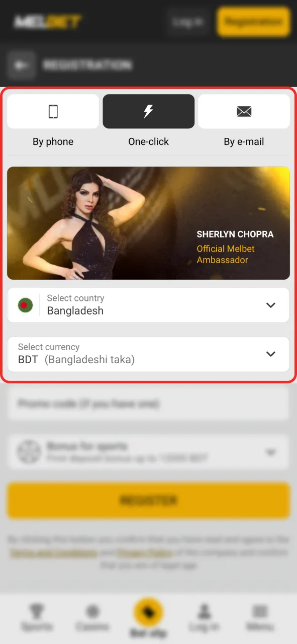Click into the Promo code field

(148, 404)
